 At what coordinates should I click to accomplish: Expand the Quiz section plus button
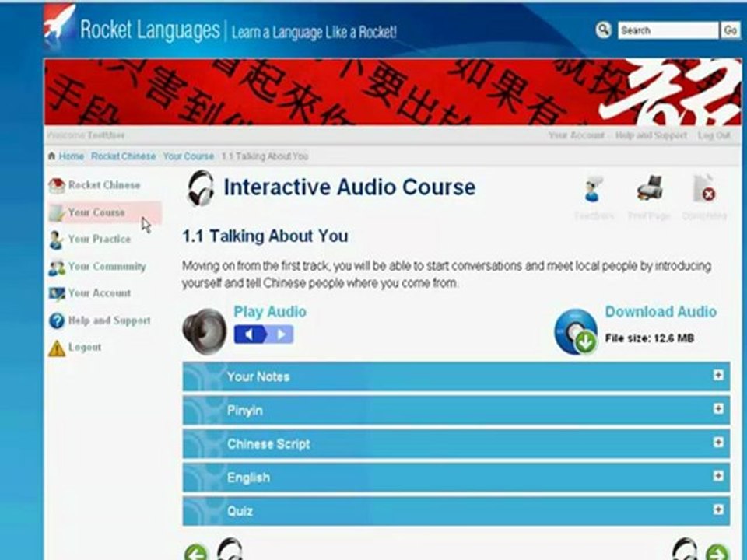(x=718, y=509)
